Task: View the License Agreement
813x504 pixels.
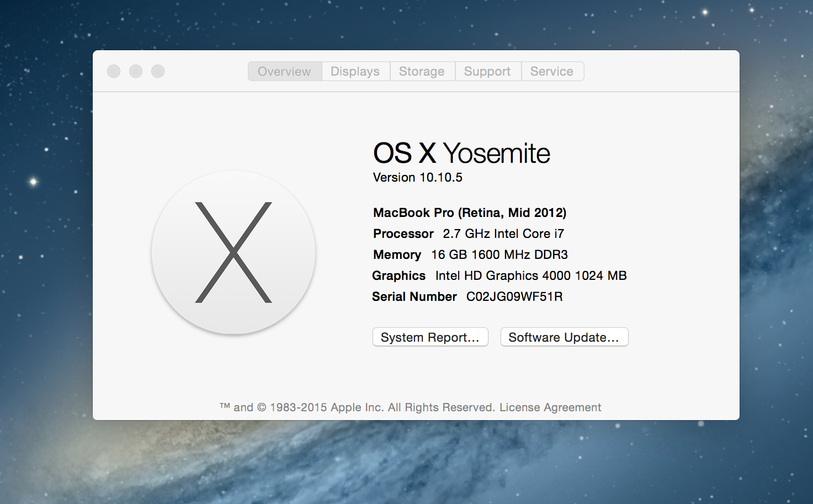Action: click(550, 407)
